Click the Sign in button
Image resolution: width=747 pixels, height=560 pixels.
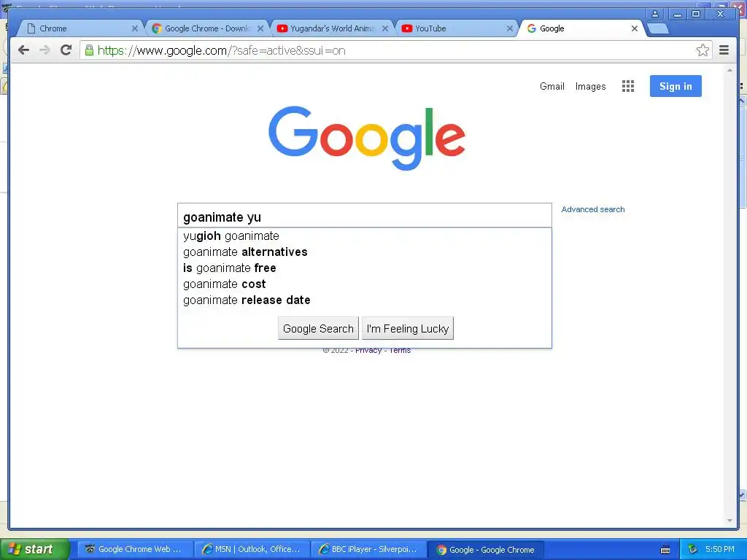point(676,86)
